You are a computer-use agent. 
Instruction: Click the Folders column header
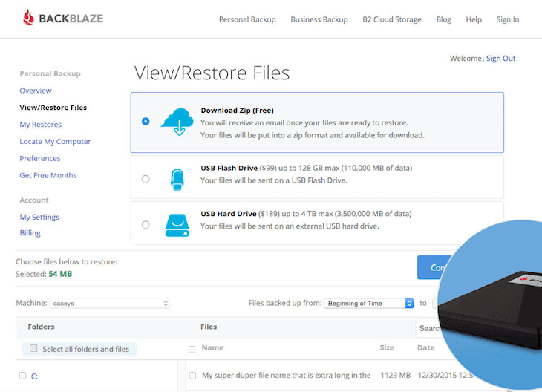(x=41, y=327)
